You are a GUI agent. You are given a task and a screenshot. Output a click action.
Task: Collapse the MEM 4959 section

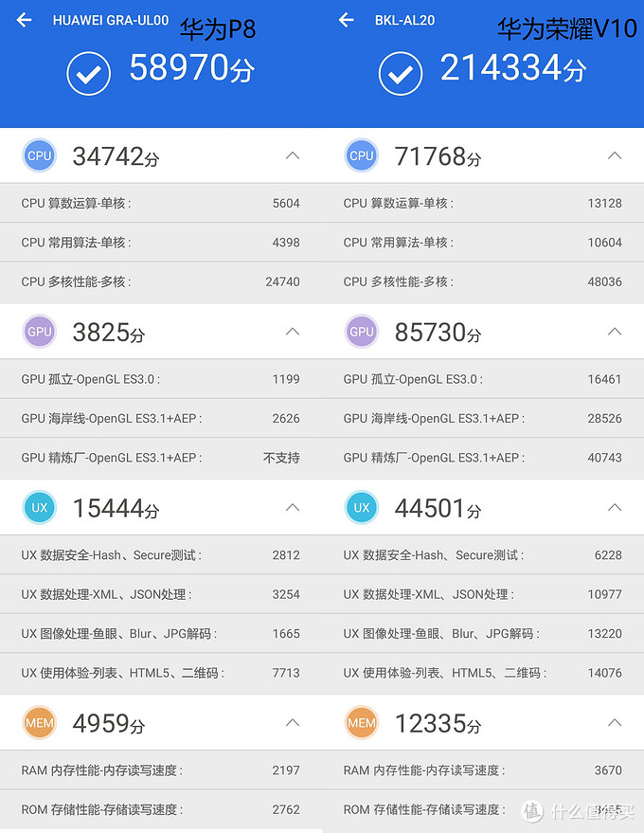(293, 722)
